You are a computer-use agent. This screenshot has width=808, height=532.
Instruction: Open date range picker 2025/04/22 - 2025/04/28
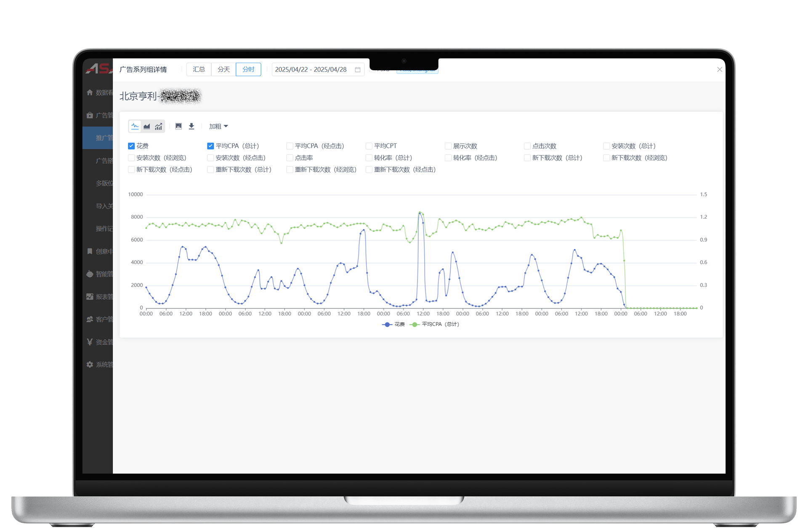tap(311, 69)
